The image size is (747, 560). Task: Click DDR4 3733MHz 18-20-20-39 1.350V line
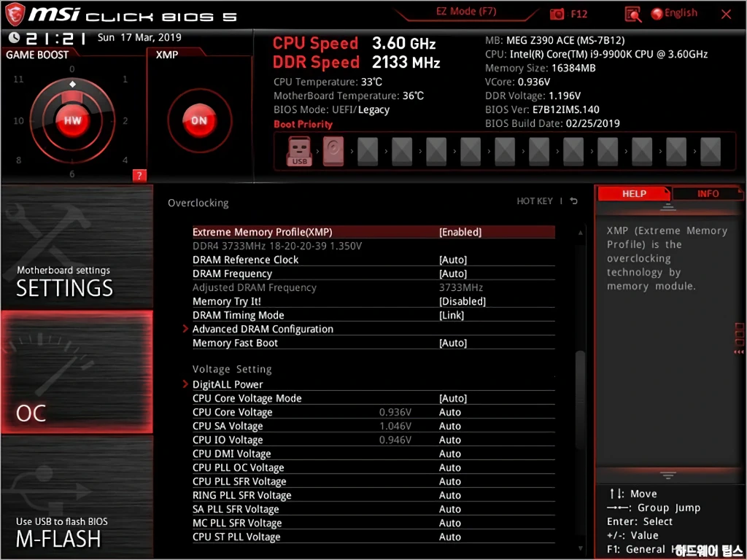tap(276, 246)
